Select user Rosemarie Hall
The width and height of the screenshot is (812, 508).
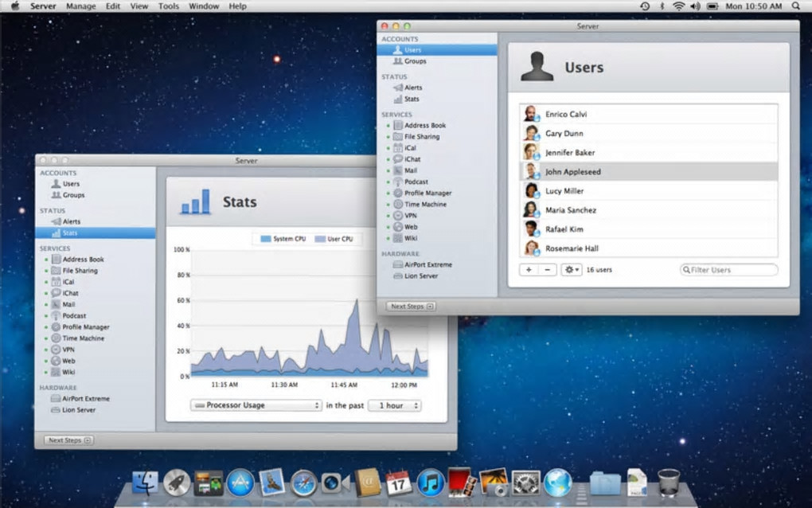point(648,248)
